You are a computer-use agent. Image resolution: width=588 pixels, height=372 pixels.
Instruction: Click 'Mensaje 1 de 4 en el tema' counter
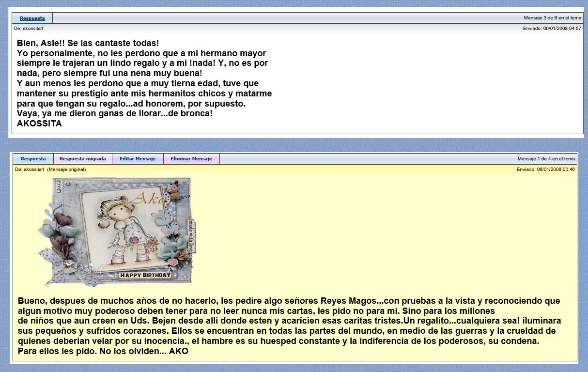(546, 159)
